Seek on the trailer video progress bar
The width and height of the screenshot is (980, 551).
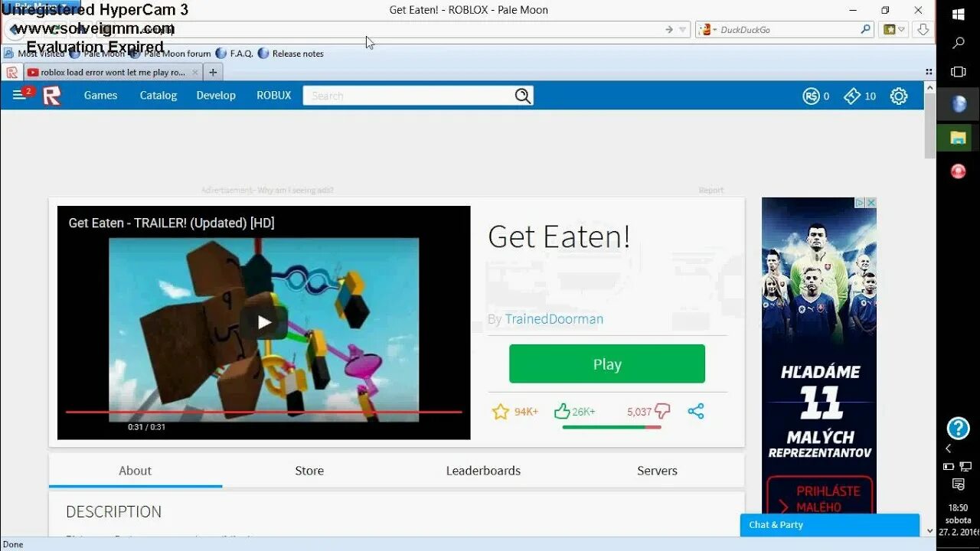click(x=263, y=412)
